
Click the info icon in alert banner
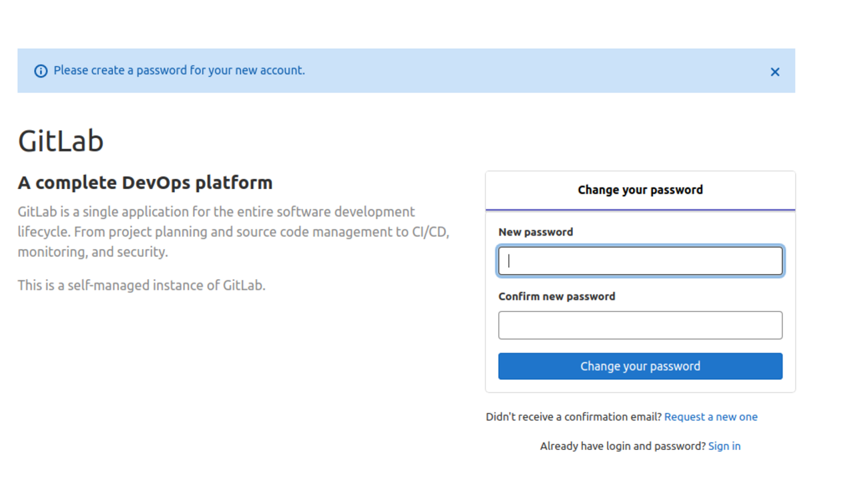click(x=41, y=71)
